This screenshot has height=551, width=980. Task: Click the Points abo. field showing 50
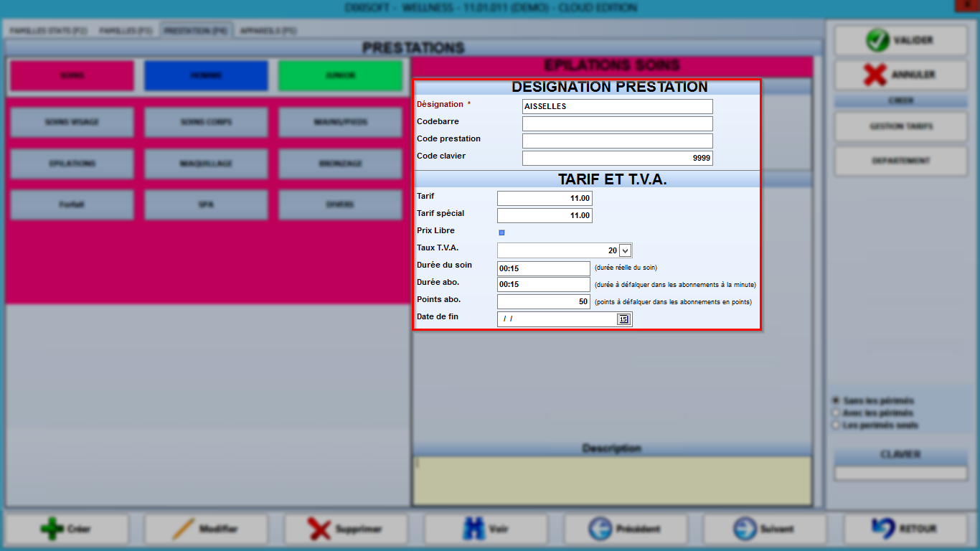[544, 302]
